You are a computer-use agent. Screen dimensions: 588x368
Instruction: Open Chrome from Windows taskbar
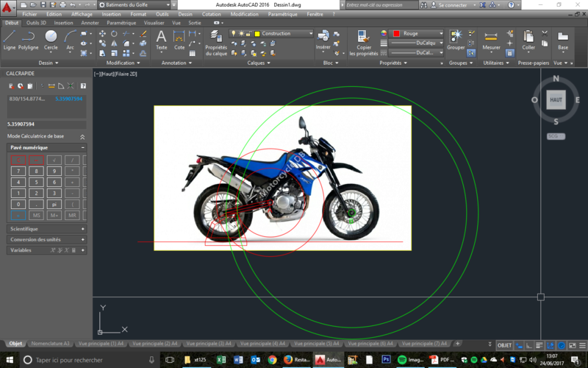272,360
